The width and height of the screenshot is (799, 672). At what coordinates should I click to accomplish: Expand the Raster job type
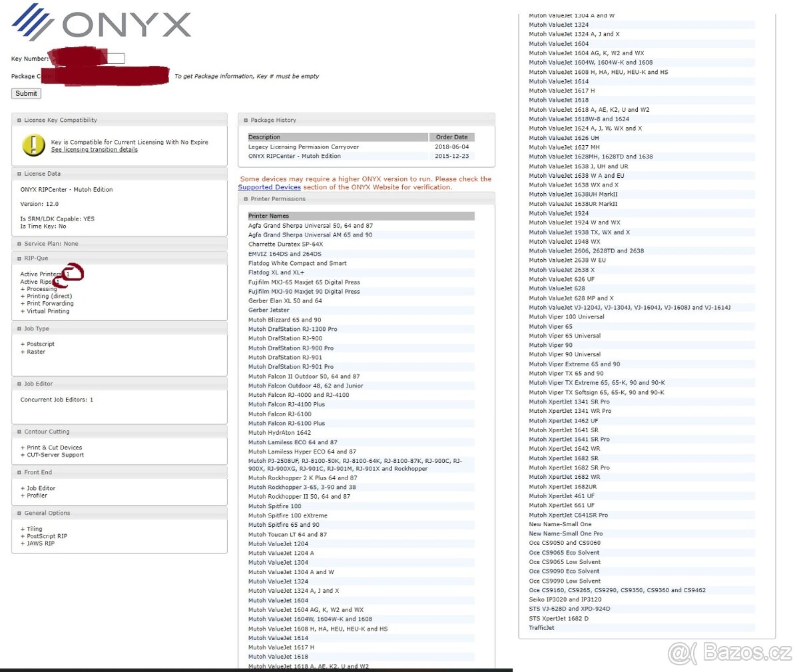(33, 352)
